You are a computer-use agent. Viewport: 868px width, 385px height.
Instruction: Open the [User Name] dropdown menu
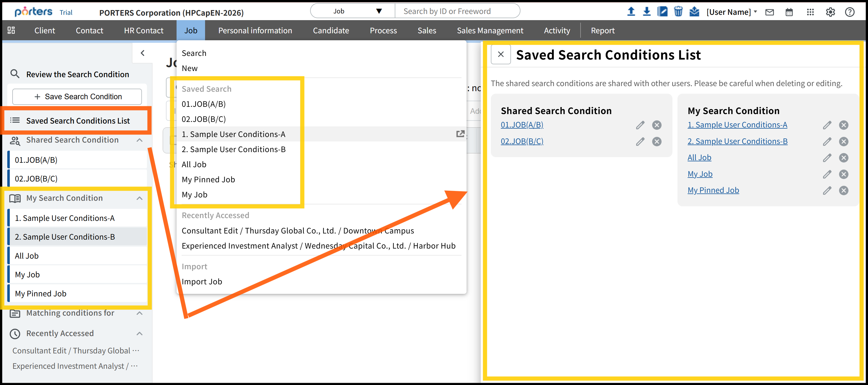pyautogui.click(x=732, y=12)
